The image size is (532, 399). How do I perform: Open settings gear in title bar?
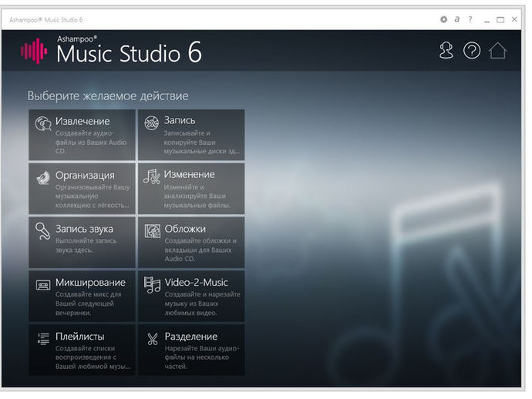(x=443, y=19)
